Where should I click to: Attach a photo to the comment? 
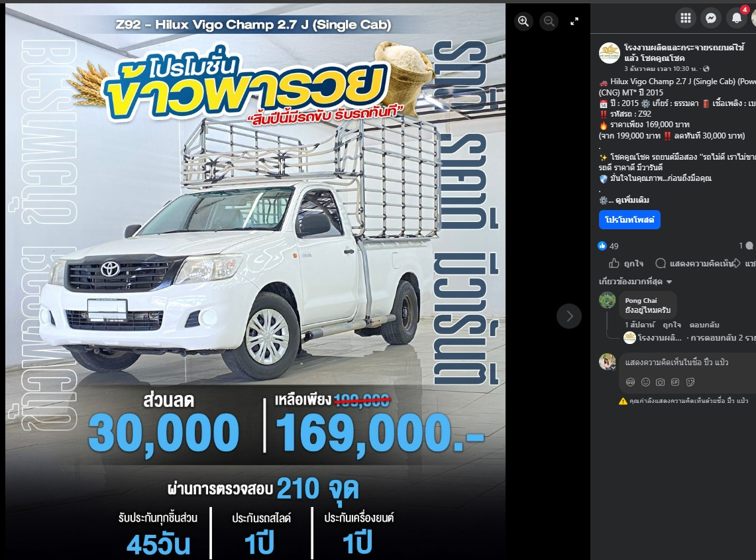tap(660, 382)
